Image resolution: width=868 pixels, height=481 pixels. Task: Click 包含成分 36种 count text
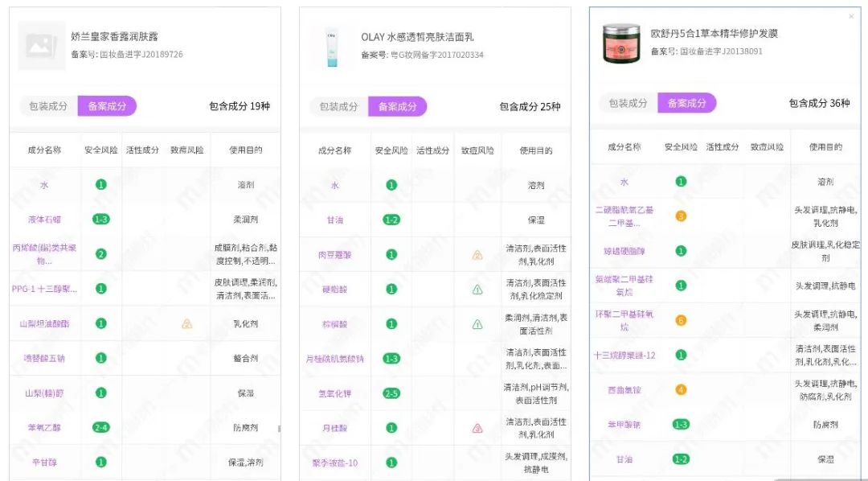(x=819, y=103)
